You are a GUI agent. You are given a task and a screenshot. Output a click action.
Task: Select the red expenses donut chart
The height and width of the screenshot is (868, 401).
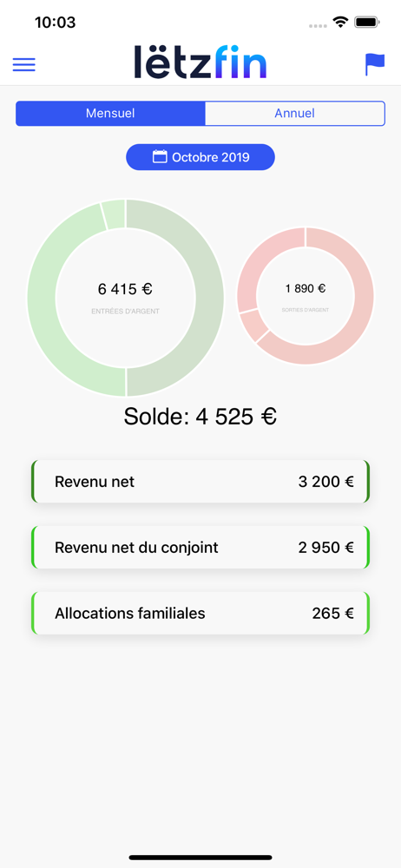pyautogui.click(x=306, y=296)
